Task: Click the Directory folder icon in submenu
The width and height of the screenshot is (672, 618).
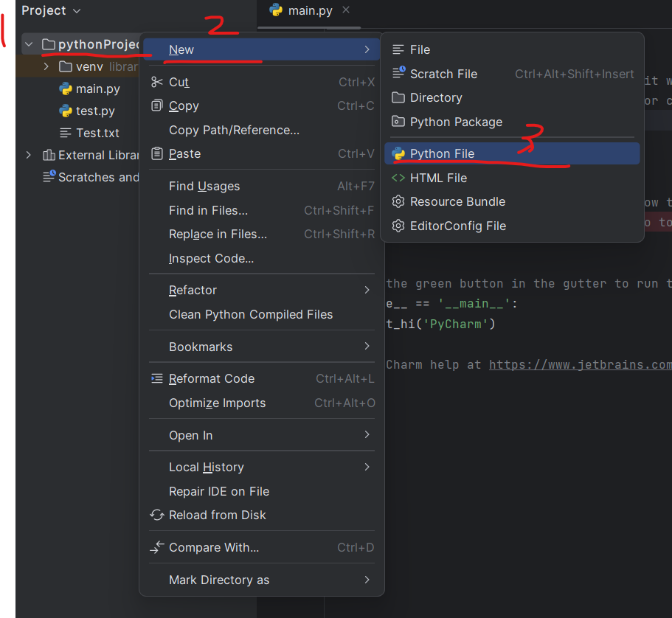Action: click(x=398, y=97)
